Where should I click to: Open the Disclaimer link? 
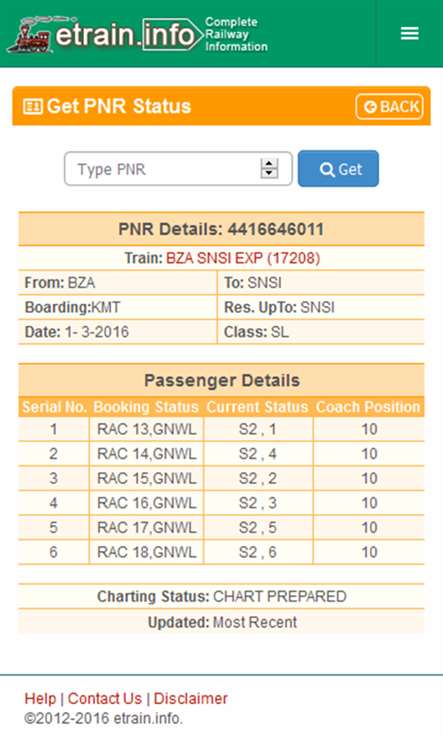(x=191, y=698)
